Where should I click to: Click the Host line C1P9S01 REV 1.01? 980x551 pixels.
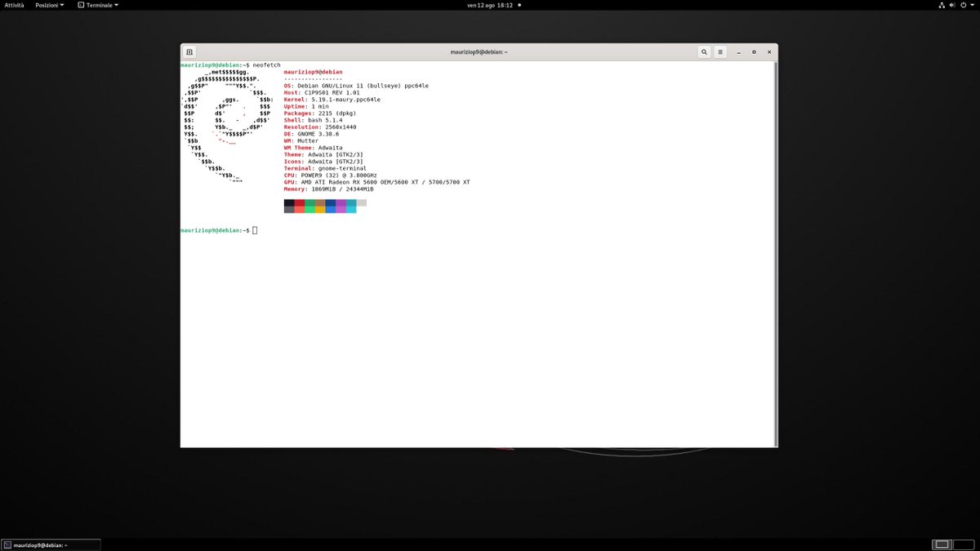pyautogui.click(x=323, y=92)
